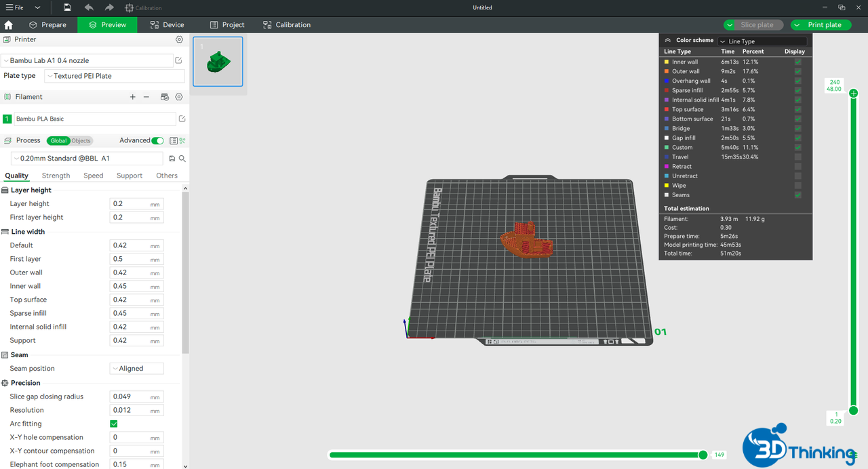Click the Print plate button
868x469 pixels.
825,25
